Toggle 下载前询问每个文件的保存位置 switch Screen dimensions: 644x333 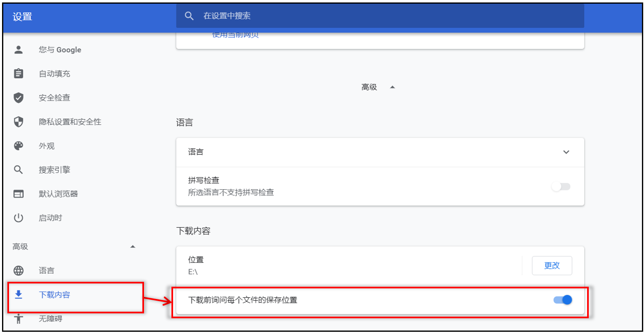coord(563,300)
